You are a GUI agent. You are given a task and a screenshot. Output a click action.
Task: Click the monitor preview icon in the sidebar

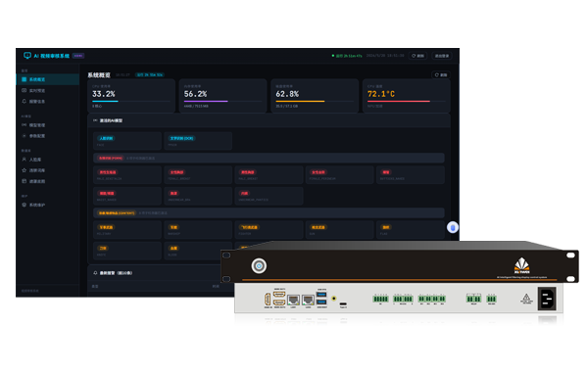(x=24, y=91)
